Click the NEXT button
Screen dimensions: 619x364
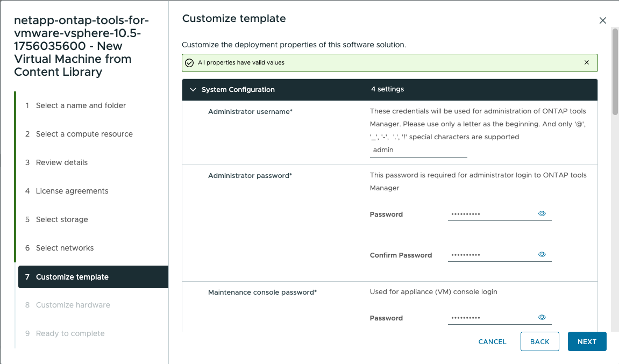[587, 341]
